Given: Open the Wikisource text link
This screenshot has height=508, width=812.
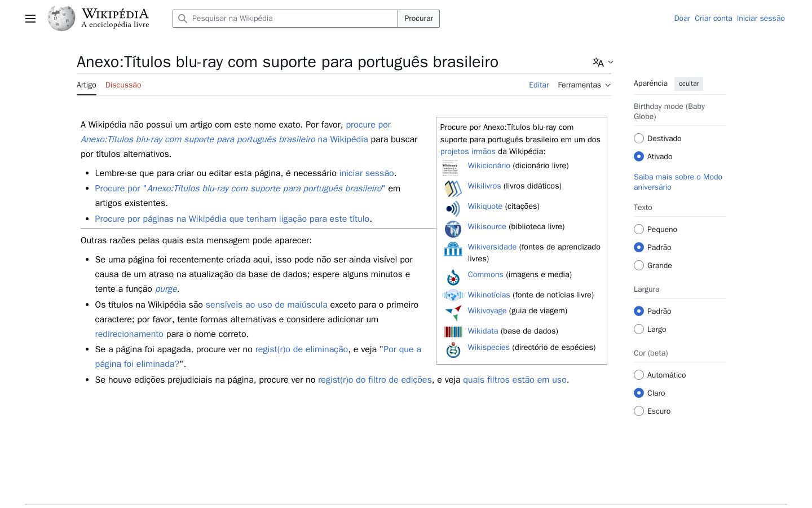Looking at the screenshot, I should [x=487, y=227].
